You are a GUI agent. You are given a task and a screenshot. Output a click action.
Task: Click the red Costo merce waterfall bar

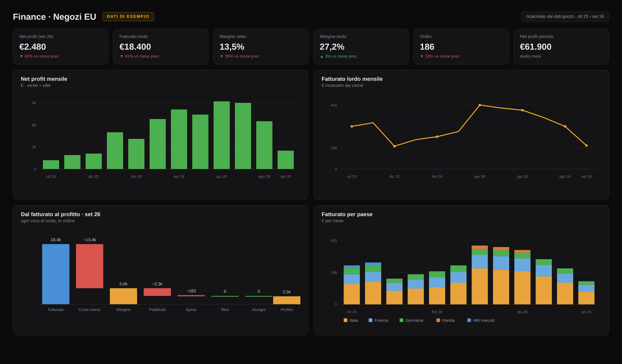point(90,266)
